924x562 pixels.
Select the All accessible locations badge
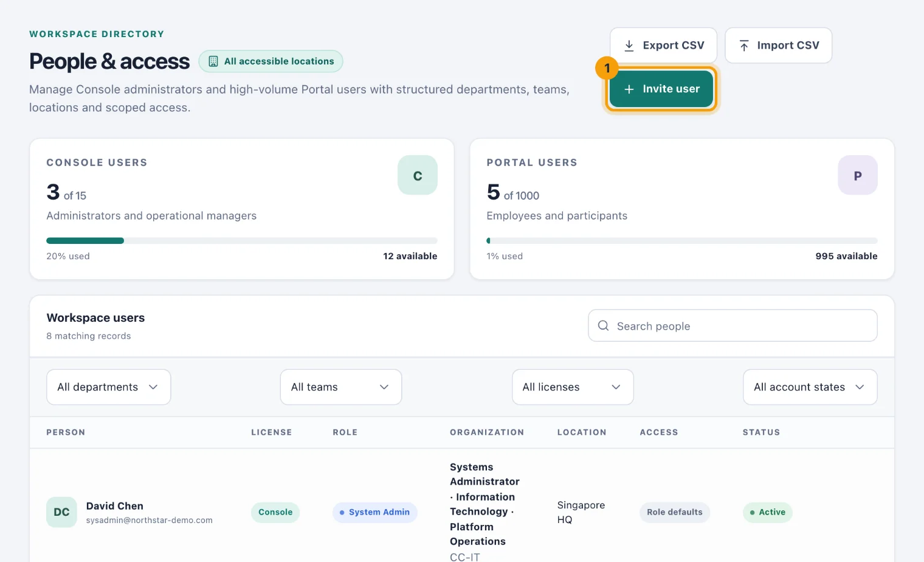click(271, 61)
